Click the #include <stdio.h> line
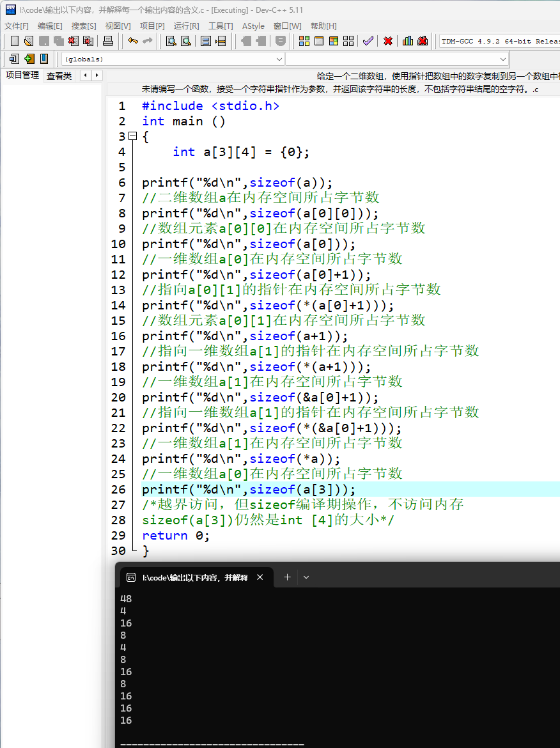560x748 pixels. click(210, 106)
